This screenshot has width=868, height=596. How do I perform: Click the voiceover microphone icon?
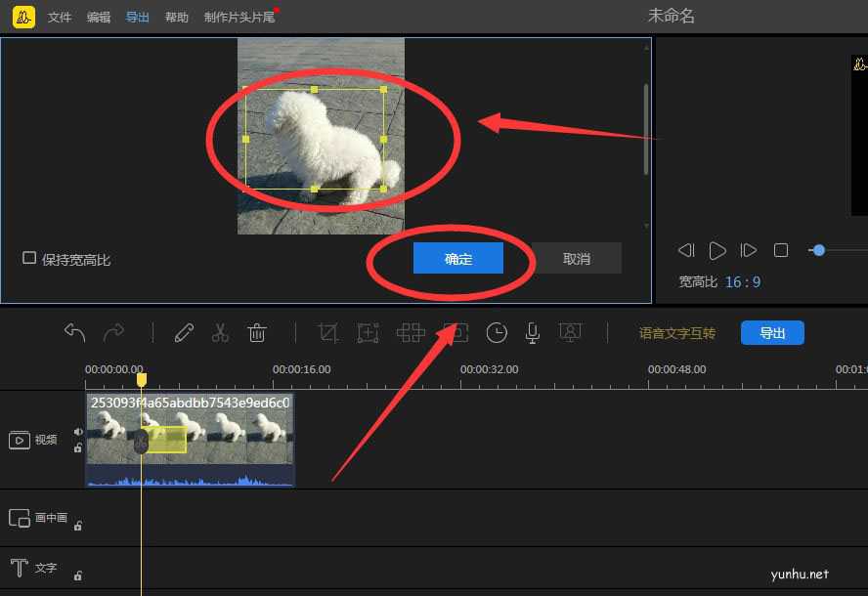[x=532, y=332]
